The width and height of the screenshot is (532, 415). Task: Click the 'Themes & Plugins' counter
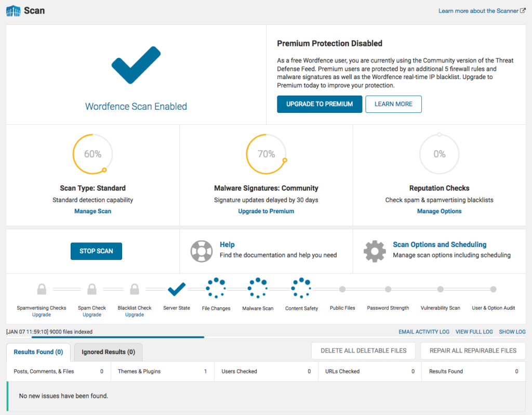(x=163, y=371)
